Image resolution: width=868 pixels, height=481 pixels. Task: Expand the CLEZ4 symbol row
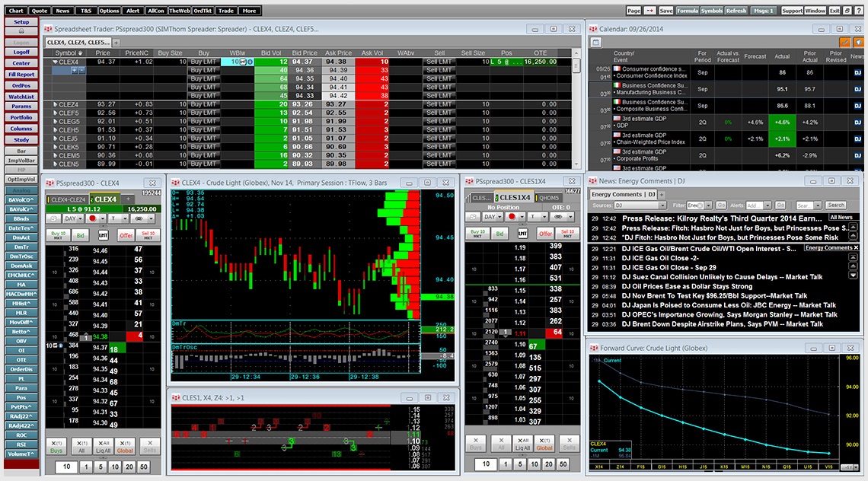click(x=55, y=104)
